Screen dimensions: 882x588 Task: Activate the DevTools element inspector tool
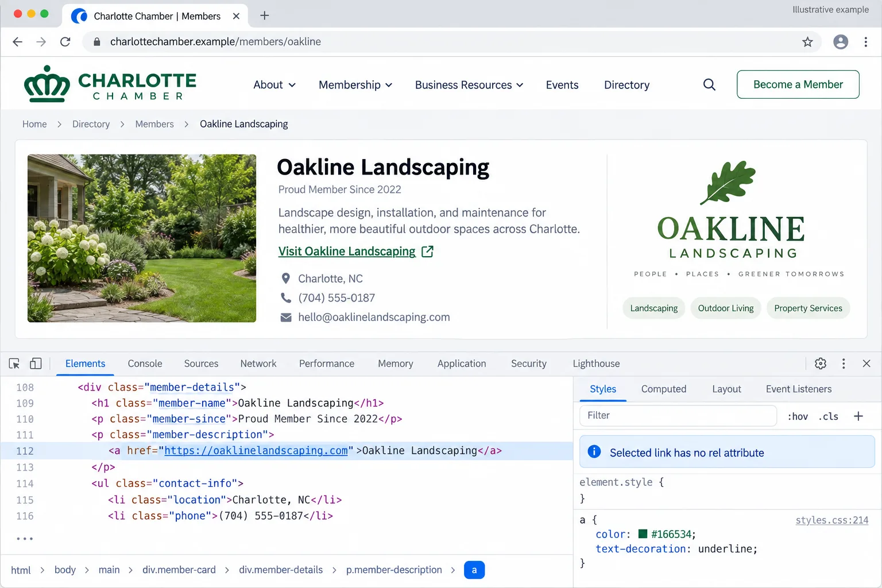(x=14, y=363)
